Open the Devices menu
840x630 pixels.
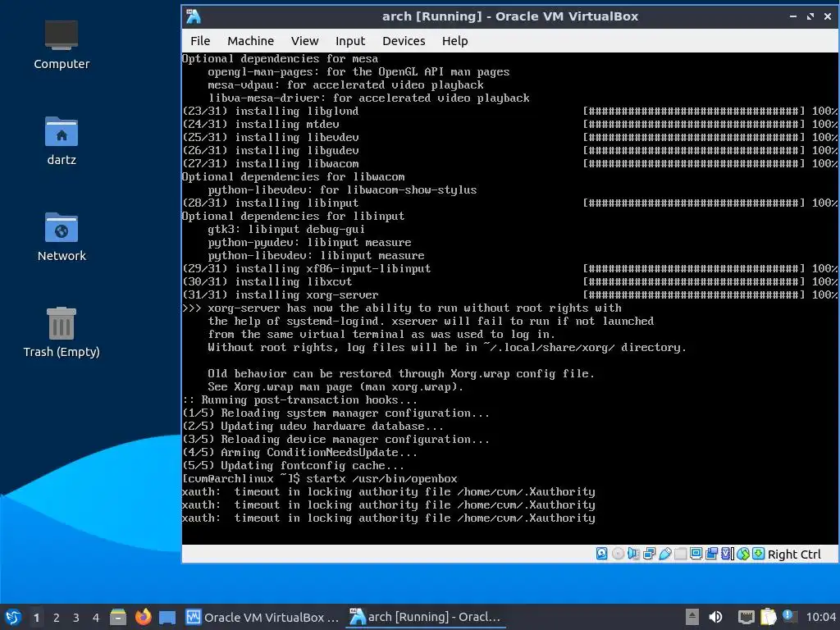tap(404, 41)
